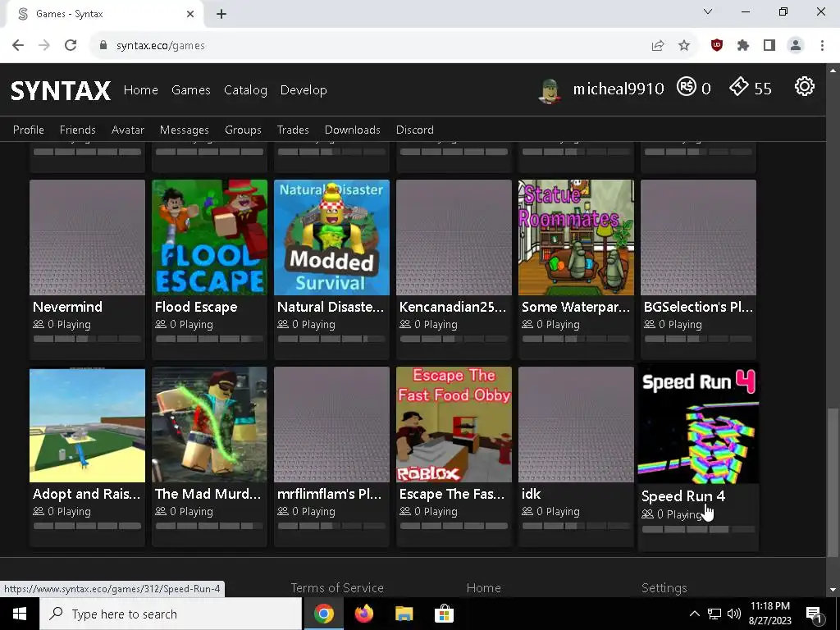Open the Avatar sub-navigation link
The image size is (840, 630).
click(127, 130)
